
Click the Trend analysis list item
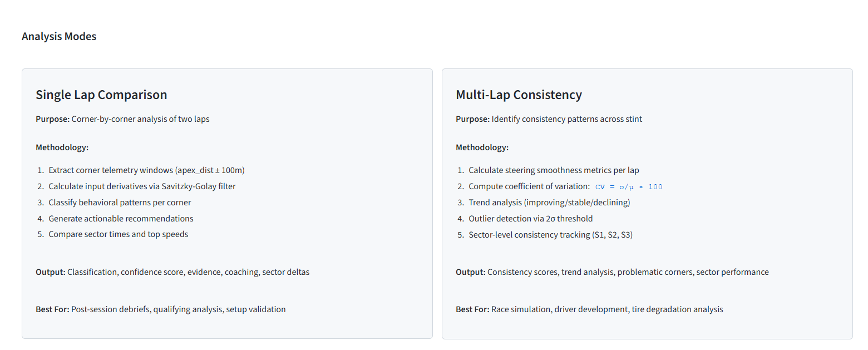point(549,203)
